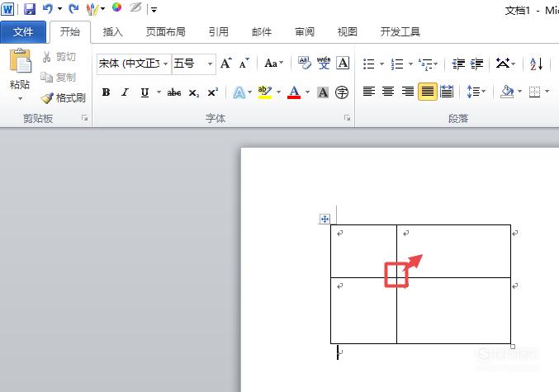Click the 粘贴 paste icon

[20, 61]
